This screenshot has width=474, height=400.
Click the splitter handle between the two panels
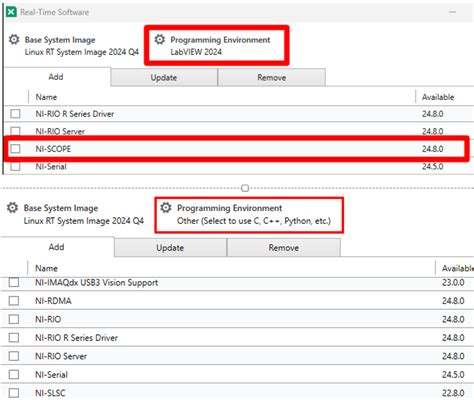point(245,188)
